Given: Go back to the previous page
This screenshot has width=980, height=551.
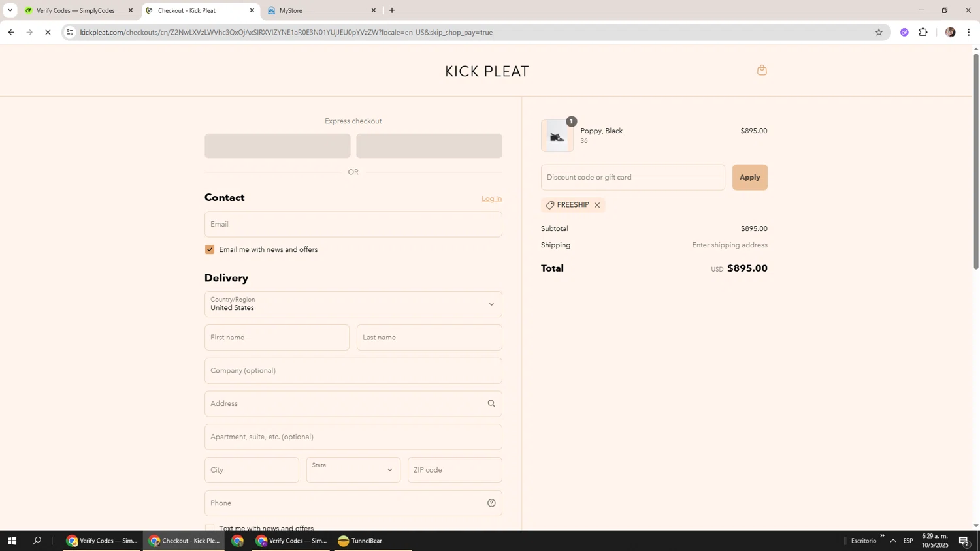Looking at the screenshot, I should (11, 32).
